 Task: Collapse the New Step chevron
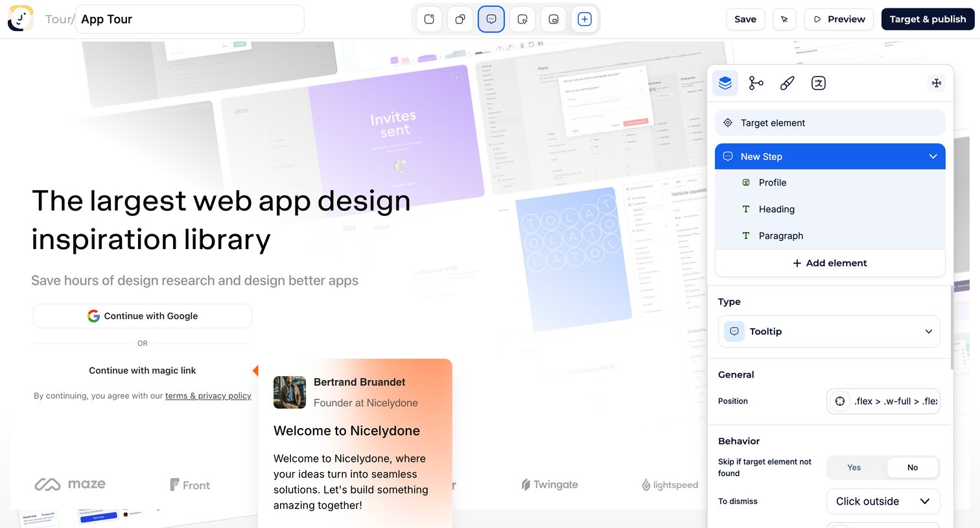point(933,156)
